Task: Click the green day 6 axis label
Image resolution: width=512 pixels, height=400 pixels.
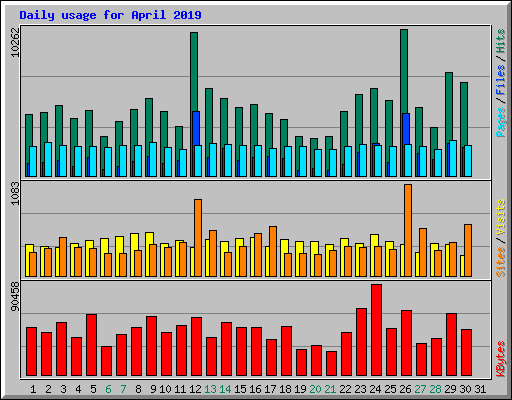Action: pos(108,389)
